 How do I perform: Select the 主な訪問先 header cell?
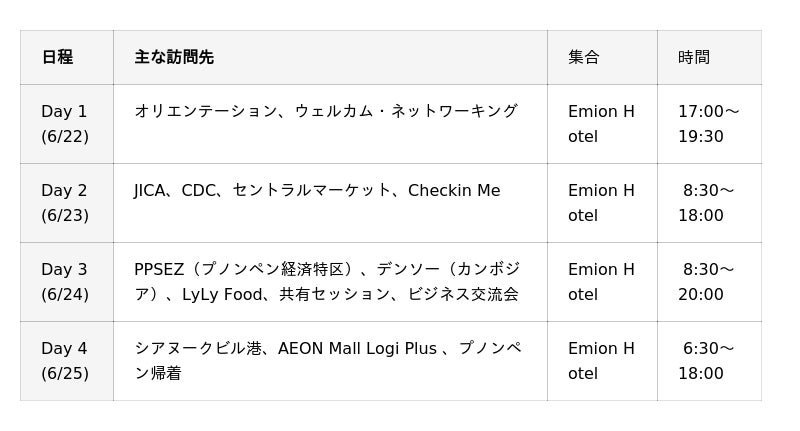pos(174,57)
